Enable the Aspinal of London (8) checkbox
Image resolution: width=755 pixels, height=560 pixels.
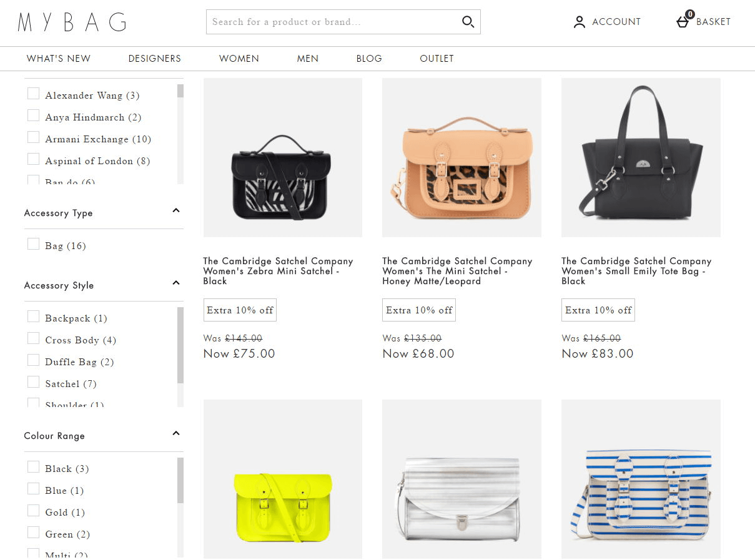pyautogui.click(x=34, y=159)
